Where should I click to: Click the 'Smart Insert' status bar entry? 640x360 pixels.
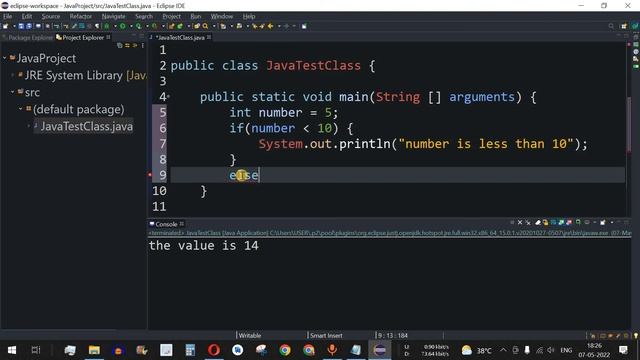(326, 336)
